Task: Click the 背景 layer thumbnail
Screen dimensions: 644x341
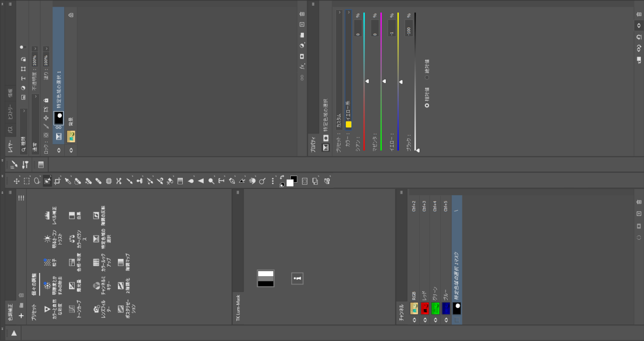Action: pyautogui.click(x=71, y=137)
